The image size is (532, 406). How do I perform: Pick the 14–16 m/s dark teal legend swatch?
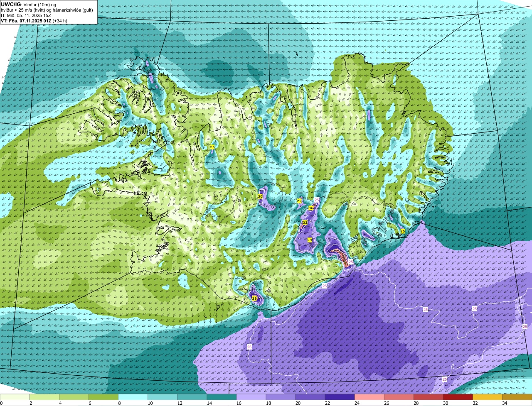click(222, 397)
